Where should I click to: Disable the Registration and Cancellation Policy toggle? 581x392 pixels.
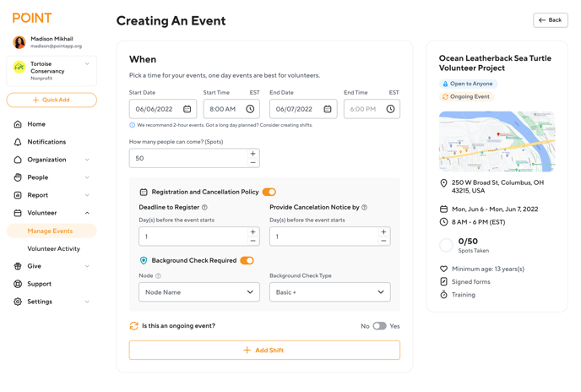click(269, 192)
